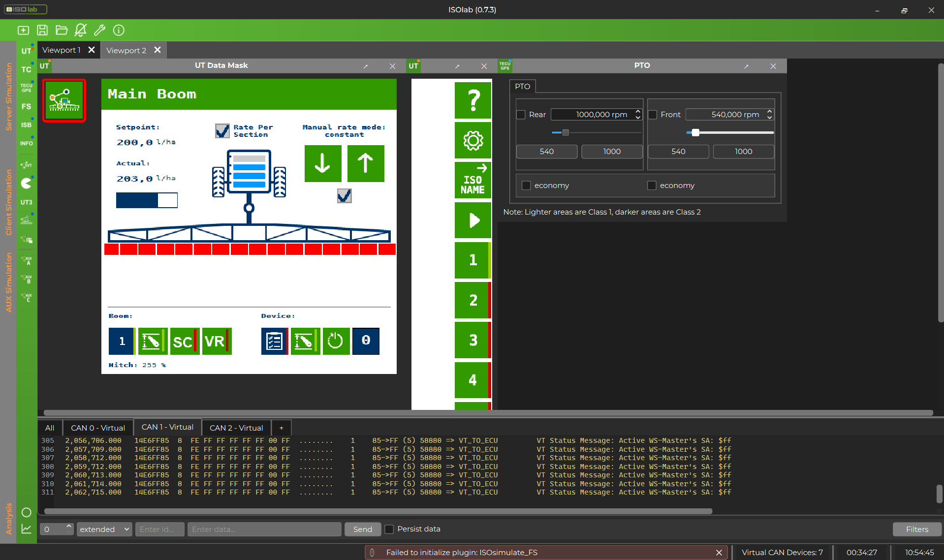Dismiss the failed plugin error message

pyautogui.click(x=719, y=553)
